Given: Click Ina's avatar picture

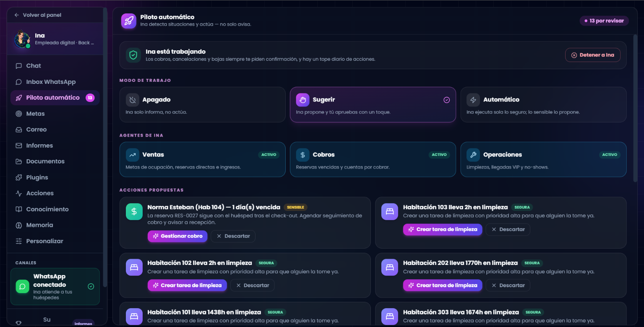Looking at the screenshot, I should (x=22, y=39).
